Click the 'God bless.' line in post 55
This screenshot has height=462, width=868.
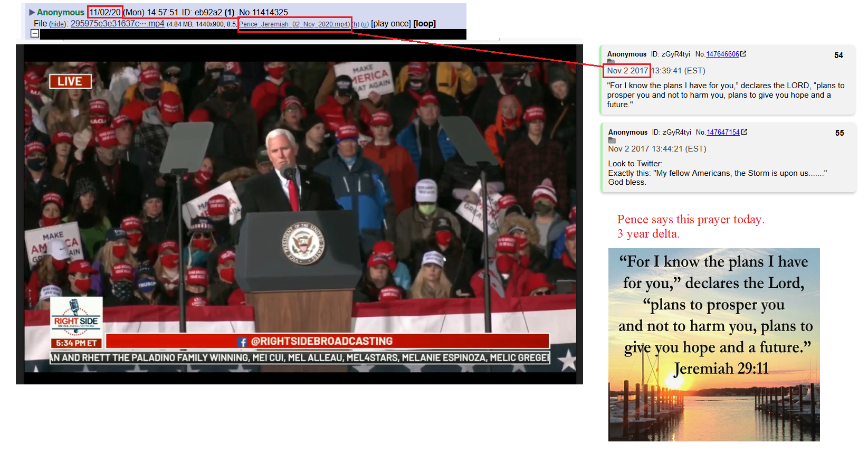tap(627, 182)
